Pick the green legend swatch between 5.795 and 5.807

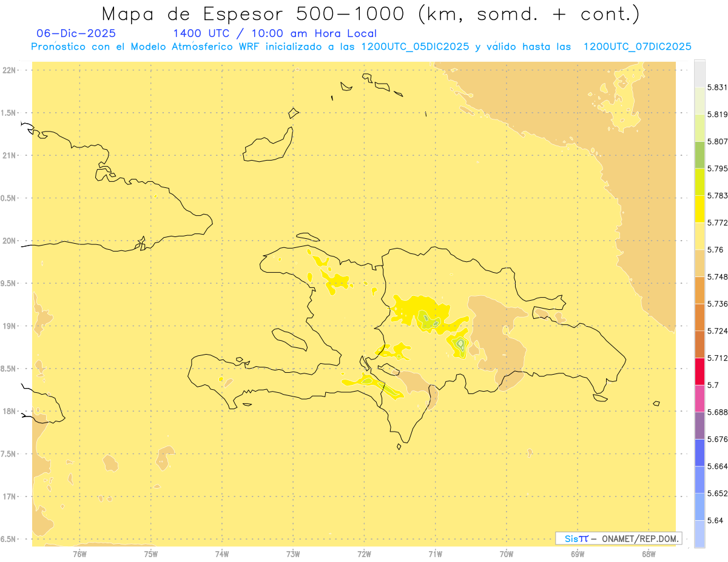coord(699,155)
